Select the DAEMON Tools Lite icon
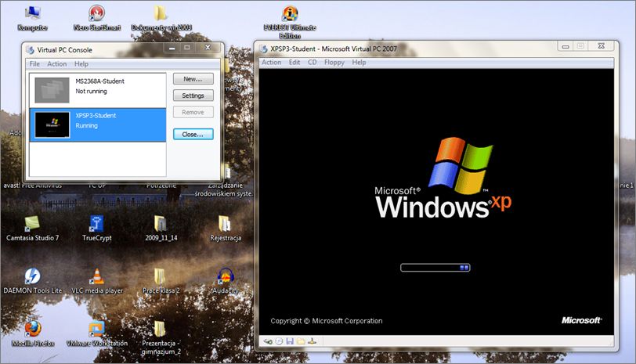636x364 pixels. click(32, 281)
